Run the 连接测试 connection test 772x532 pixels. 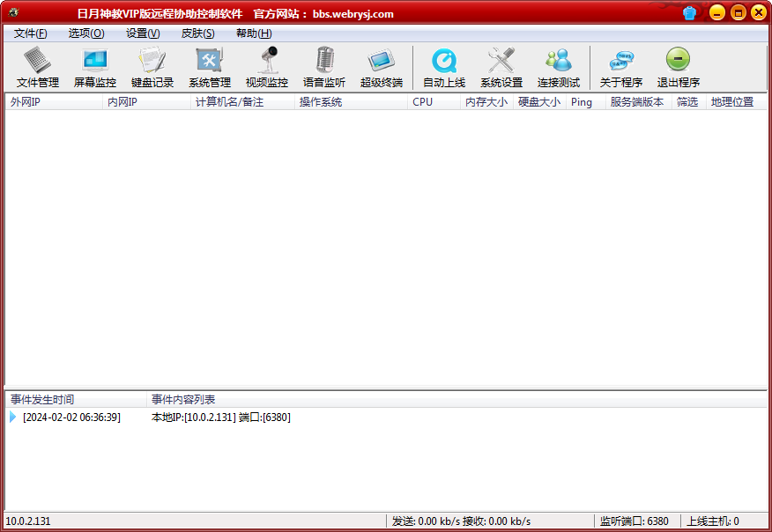[x=558, y=68]
